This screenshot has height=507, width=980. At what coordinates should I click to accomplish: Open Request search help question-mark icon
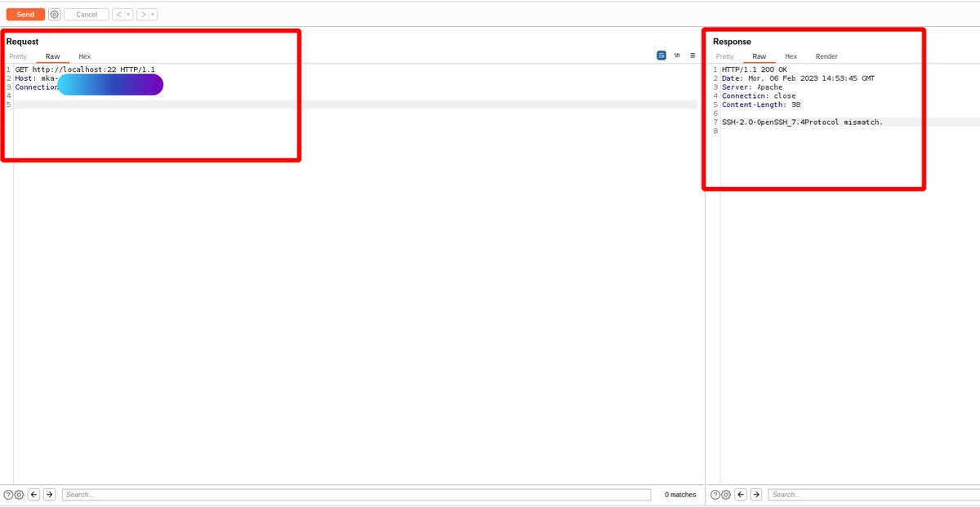[8, 495]
